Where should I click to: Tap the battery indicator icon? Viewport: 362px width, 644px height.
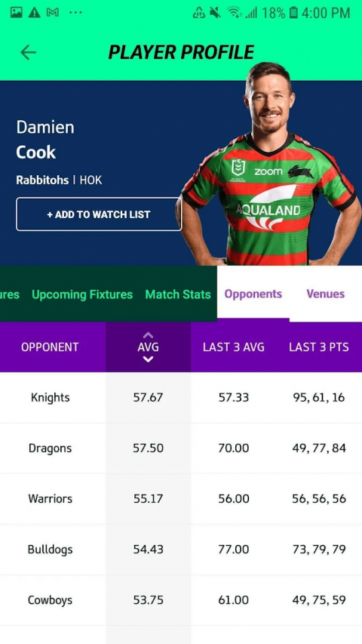[293, 13]
